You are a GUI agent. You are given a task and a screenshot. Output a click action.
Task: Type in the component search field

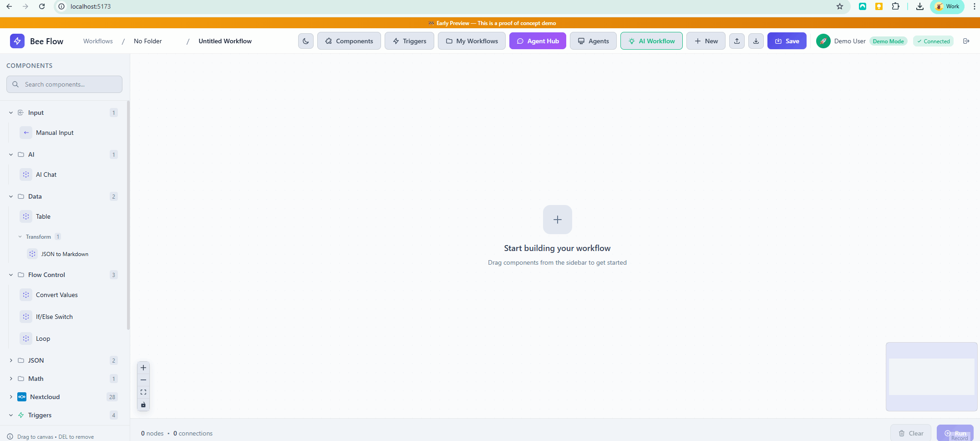[64, 84]
